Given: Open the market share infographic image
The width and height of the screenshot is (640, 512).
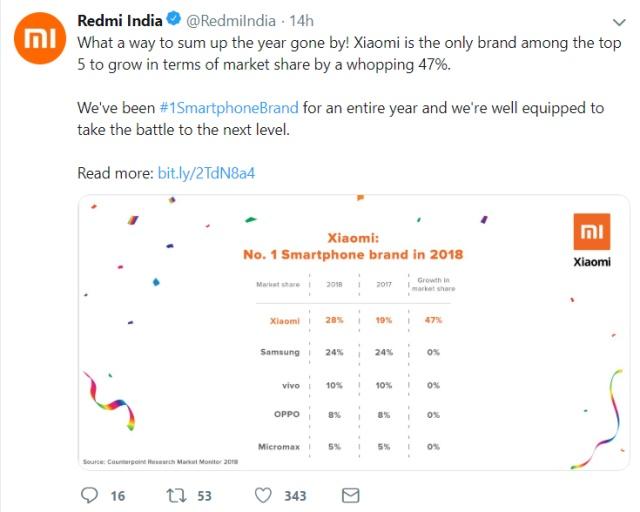Looking at the screenshot, I should tap(354, 332).
